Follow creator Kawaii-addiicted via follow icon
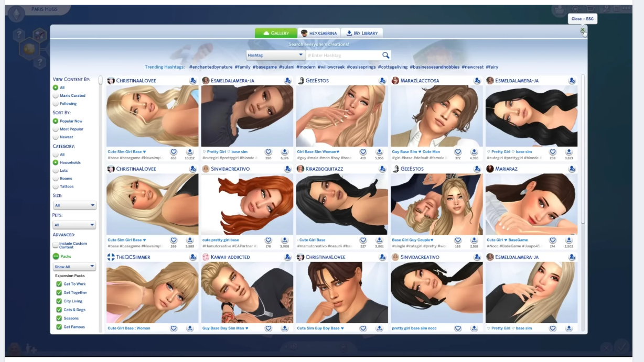The image size is (644, 362). click(287, 257)
